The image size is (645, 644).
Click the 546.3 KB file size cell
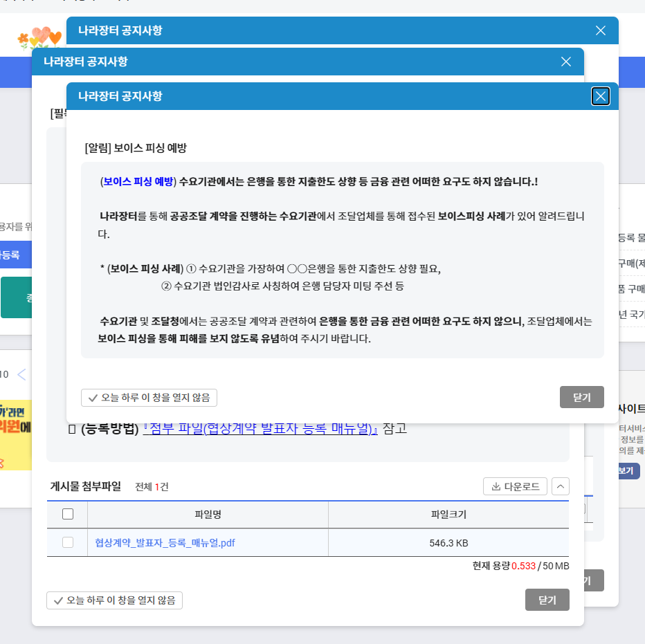tap(448, 543)
